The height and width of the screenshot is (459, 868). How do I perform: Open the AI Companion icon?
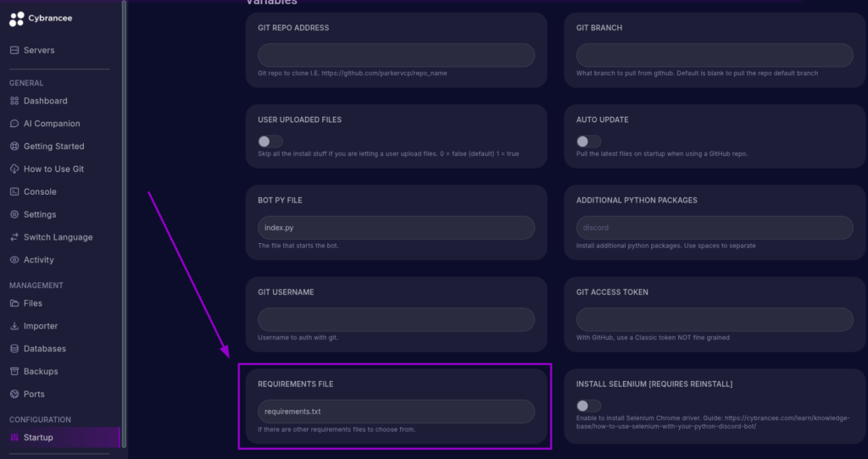pos(14,124)
